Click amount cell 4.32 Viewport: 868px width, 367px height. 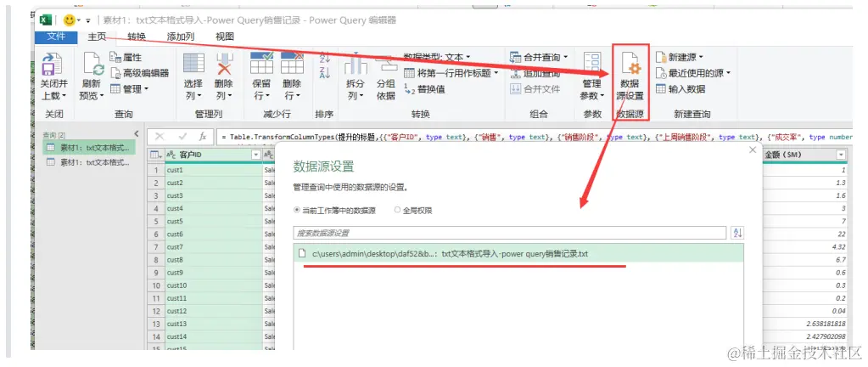click(805, 246)
